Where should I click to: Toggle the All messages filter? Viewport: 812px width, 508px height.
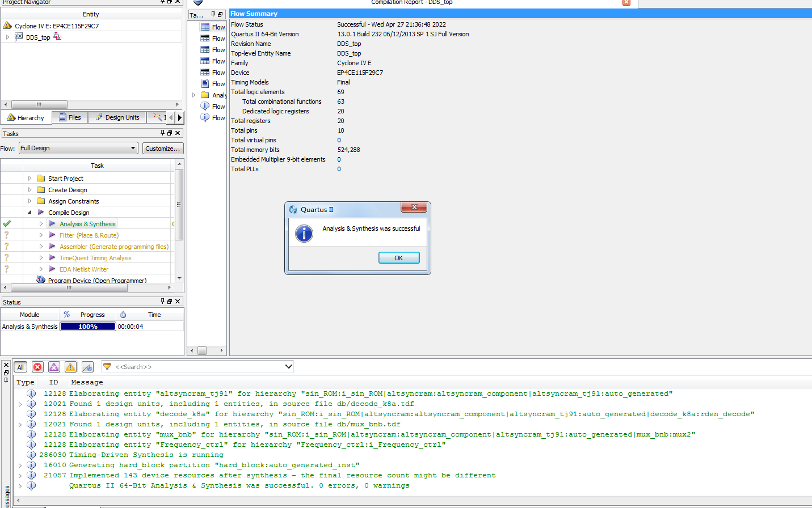[20, 367]
